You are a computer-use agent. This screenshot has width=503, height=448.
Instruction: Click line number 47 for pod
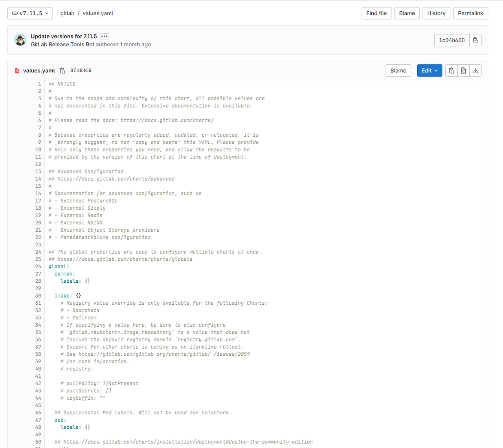click(x=38, y=420)
